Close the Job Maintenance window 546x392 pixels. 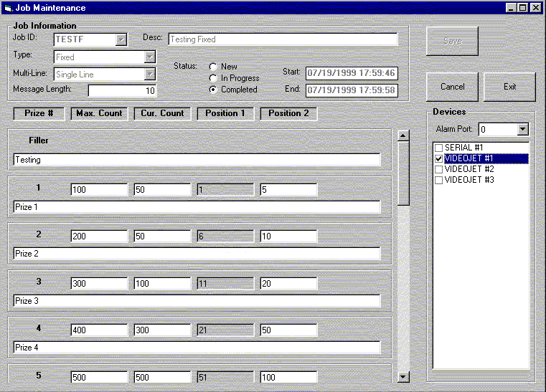pos(535,8)
